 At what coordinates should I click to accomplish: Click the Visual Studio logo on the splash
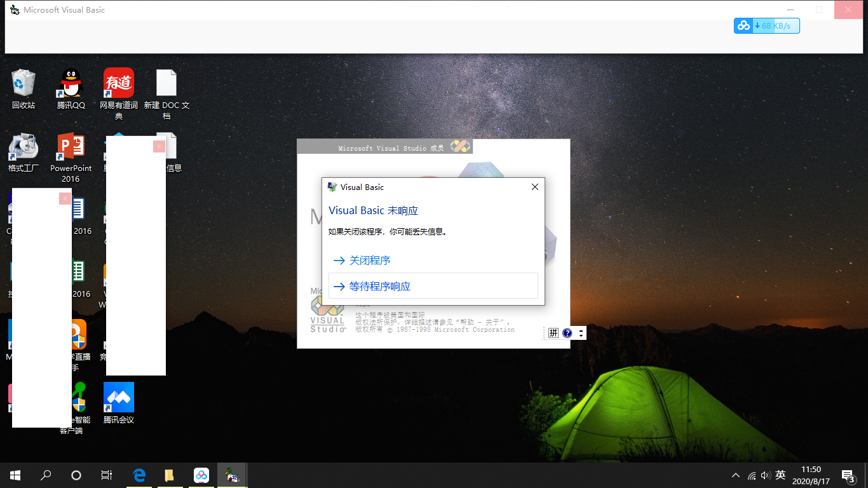(327, 314)
